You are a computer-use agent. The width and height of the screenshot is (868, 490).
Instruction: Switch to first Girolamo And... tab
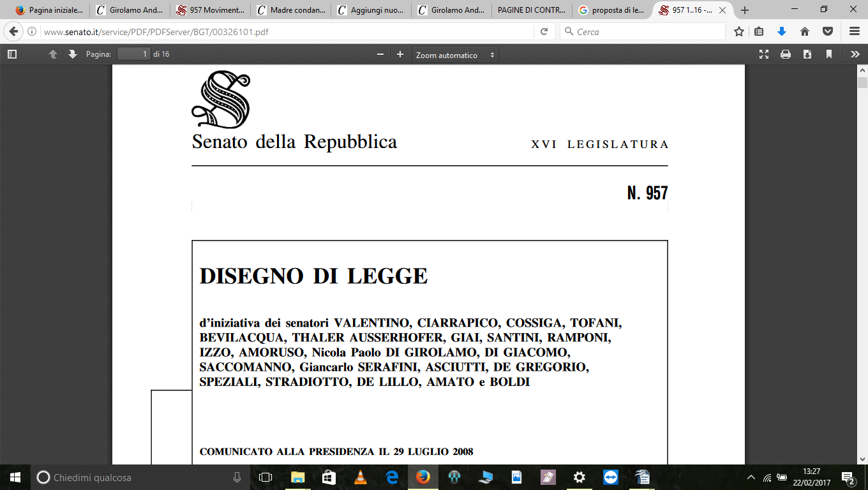(x=130, y=10)
